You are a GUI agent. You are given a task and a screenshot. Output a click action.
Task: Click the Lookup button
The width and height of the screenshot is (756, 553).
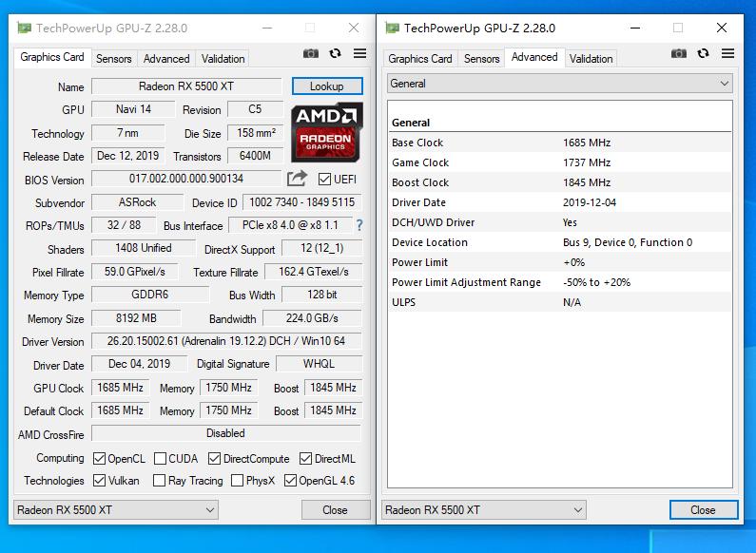click(327, 86)
